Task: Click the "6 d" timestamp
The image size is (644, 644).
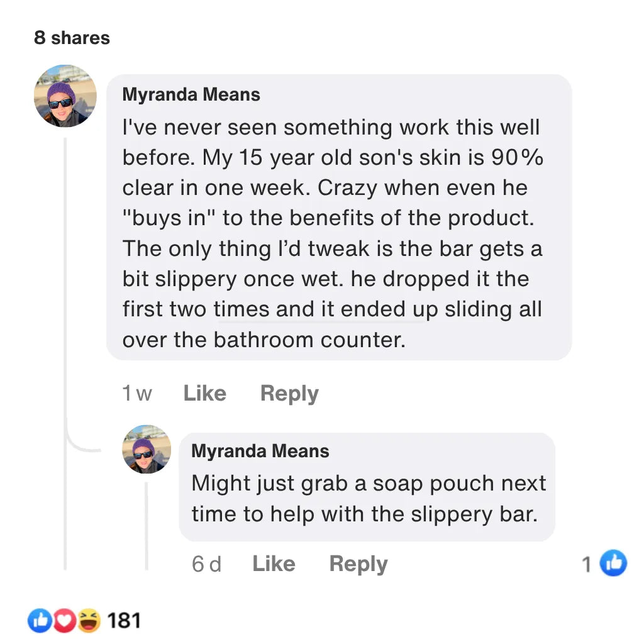Action: [206, 565]
